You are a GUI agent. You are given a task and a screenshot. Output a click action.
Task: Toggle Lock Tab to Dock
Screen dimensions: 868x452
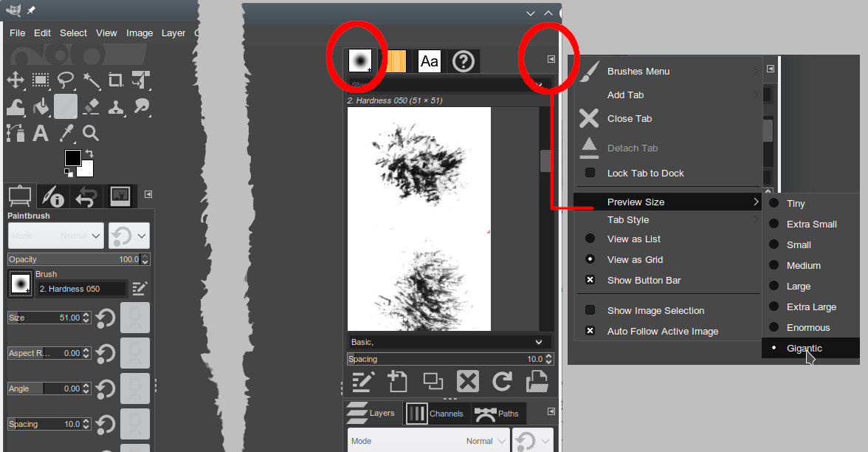590,173
